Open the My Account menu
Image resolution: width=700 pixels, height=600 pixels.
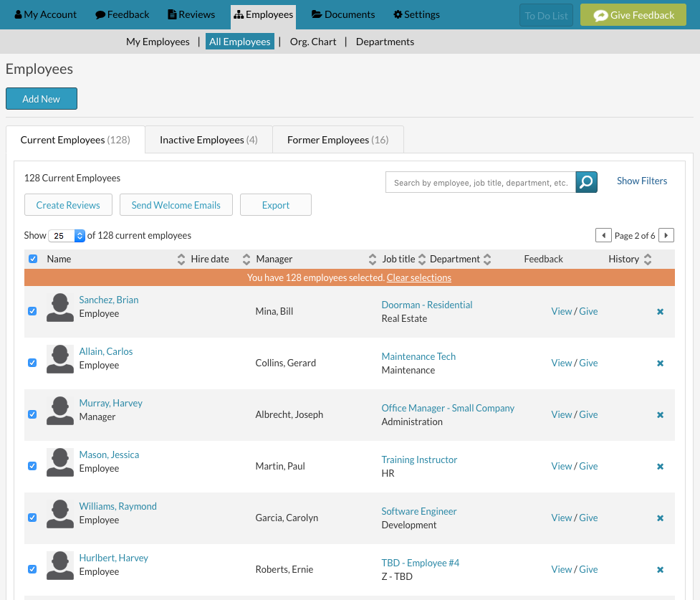(x=46, y=15)
